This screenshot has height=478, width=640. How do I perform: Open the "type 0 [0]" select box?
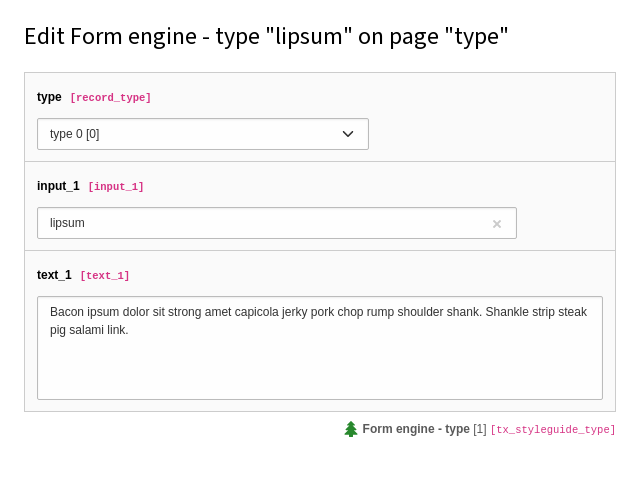pyautogui.click(x=203, y=134)
